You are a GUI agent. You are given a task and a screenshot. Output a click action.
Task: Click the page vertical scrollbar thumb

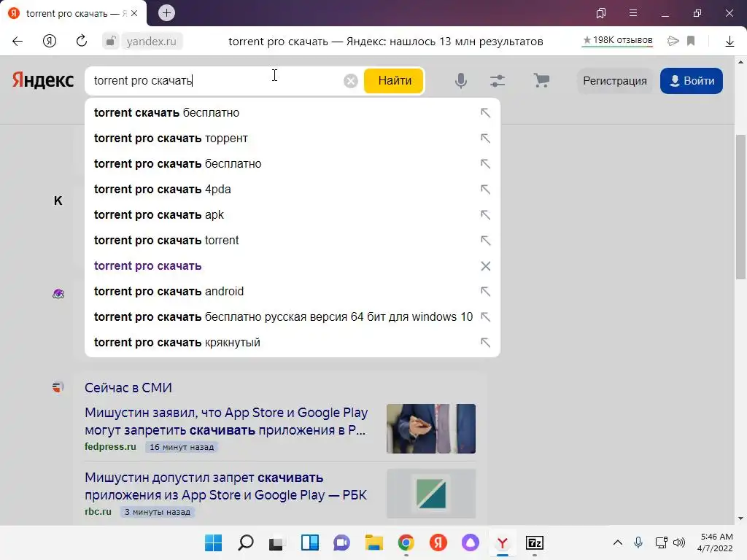pyautogui.click(x=740, y=207)
